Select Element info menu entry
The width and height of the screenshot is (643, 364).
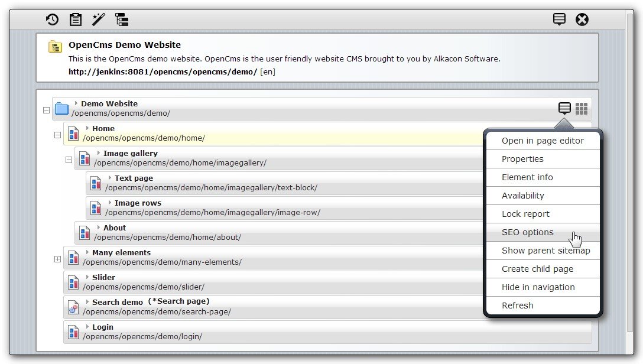click(543, 177)
